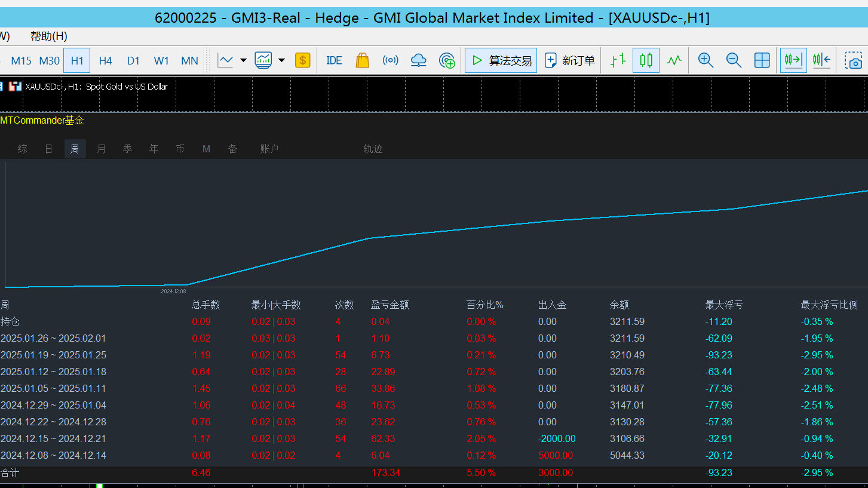Switch to the 综 summary tab
This screenshot has width=868, height=488.
click(x=23, y=149)
